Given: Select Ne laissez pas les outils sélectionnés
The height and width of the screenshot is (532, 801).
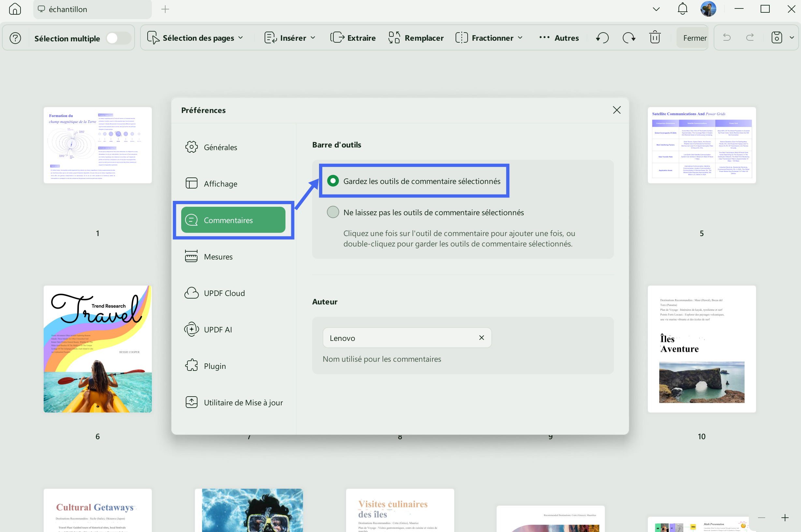Looking at the screenshot, I should pos(425,212).
